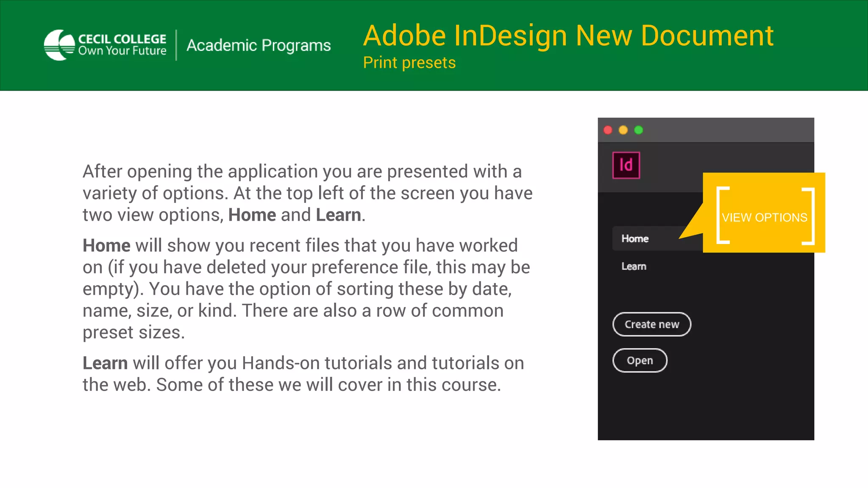This screenshot has width=868, height=488.
Task: Maximize window using the green button
Action: (x=639, y=130)
